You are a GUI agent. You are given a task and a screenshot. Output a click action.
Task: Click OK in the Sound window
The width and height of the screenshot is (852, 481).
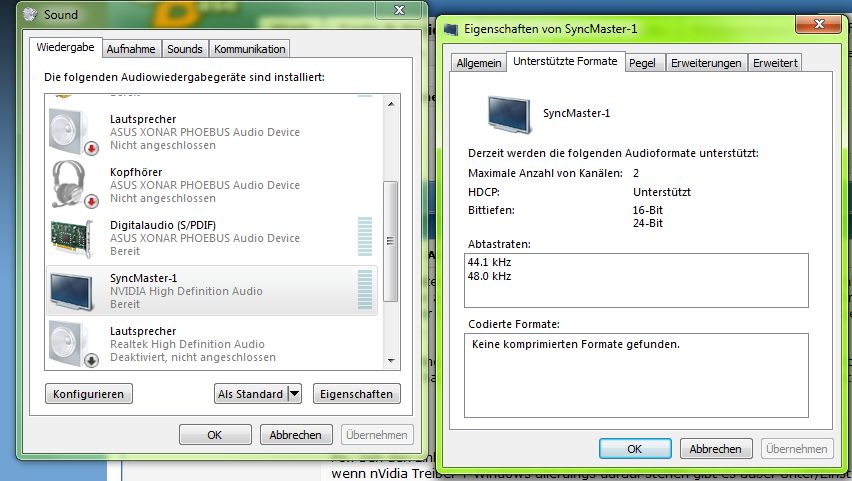215,435
